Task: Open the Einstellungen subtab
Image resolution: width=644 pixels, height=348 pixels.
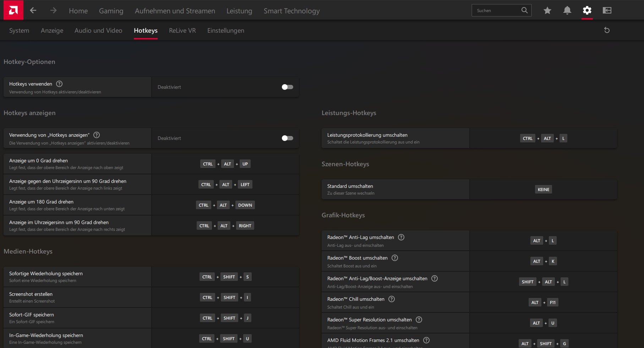Action: coord(226,31)
